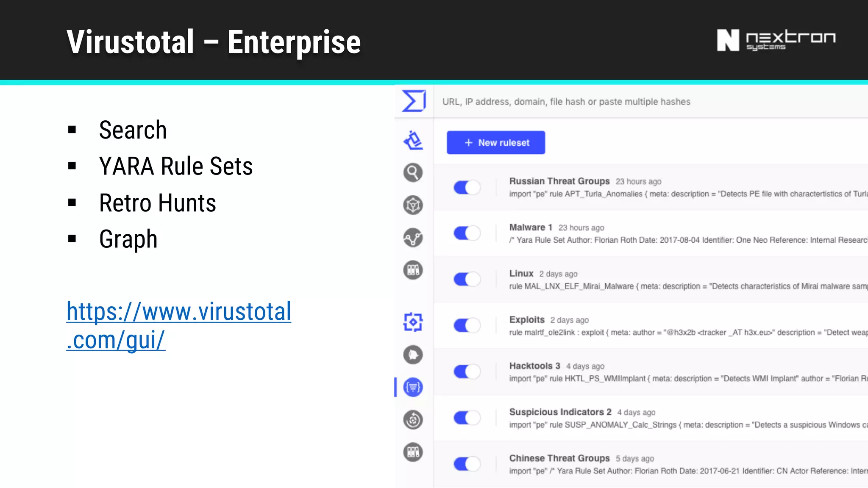Screen dimensions: 868x488
Task: Click the plus sign in New ruleset
Action: pyautogui.click(x=468, y=143)
